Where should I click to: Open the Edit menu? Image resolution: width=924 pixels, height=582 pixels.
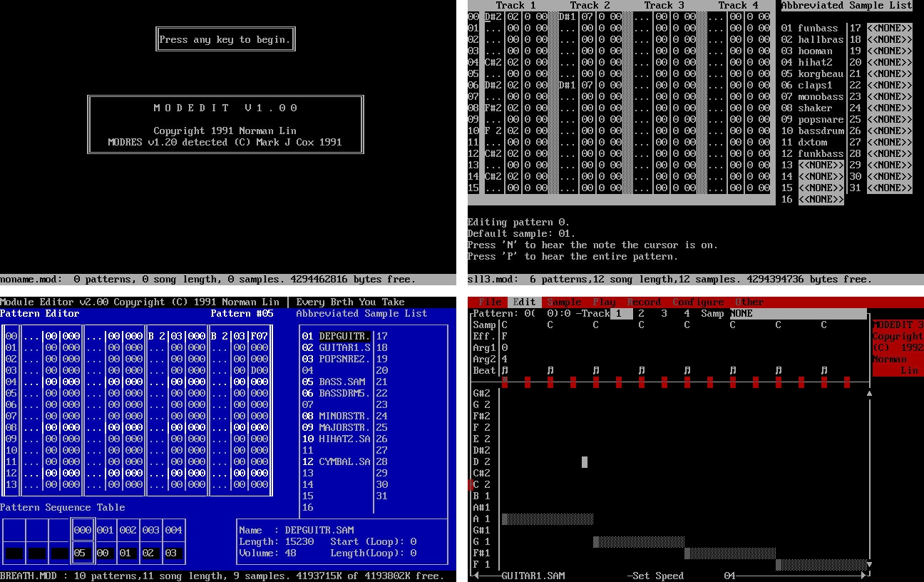525,302
